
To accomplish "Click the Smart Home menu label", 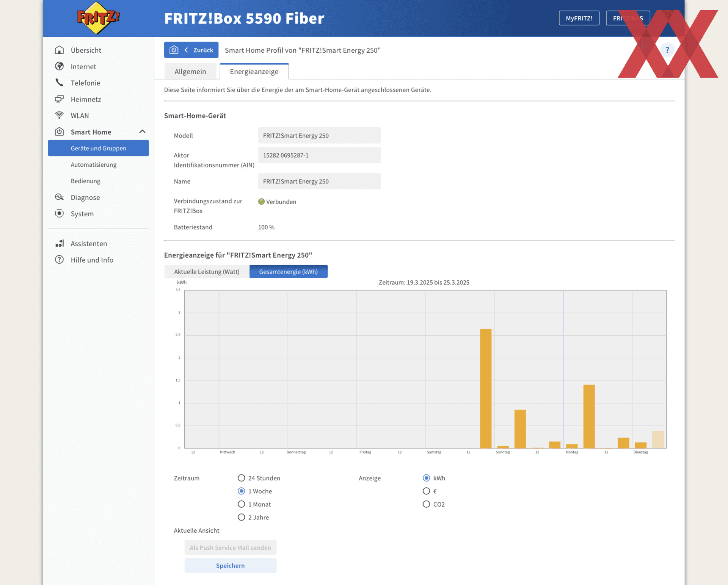I will (91, 132).
